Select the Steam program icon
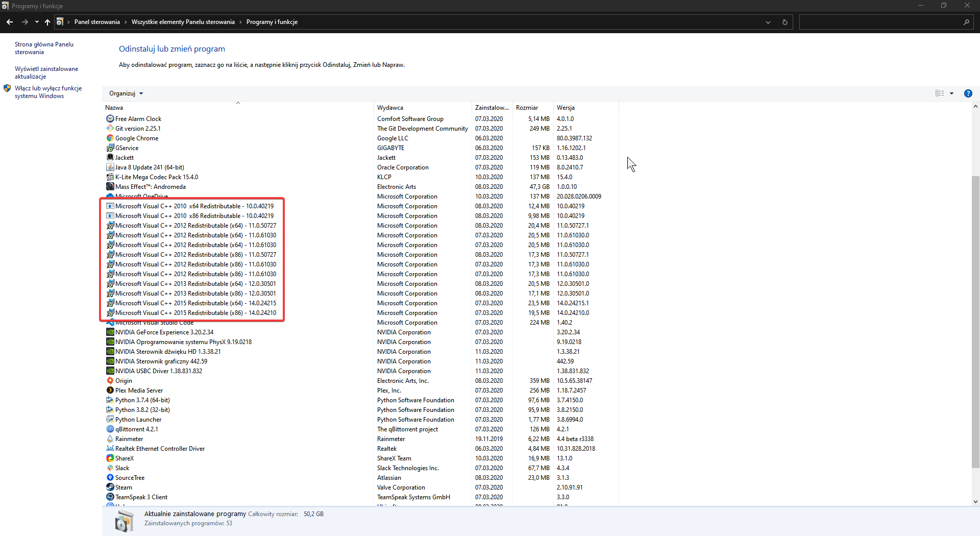Screen dimensions: 980x536 click(x=110, y=488)
